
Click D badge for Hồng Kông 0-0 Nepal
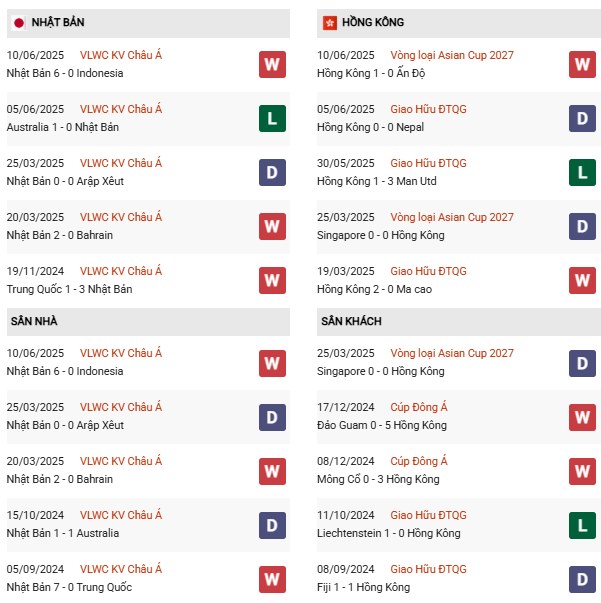583,119
